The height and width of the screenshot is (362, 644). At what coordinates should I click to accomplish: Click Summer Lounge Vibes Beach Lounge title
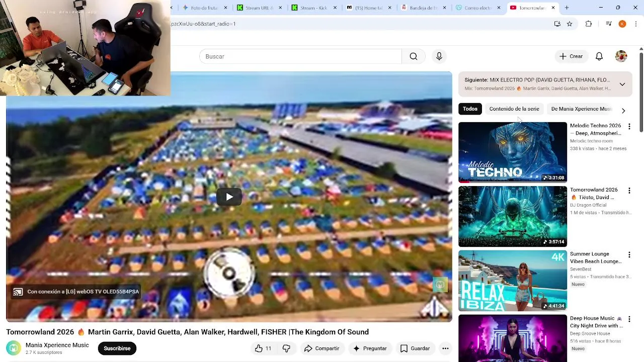point(596,257)
